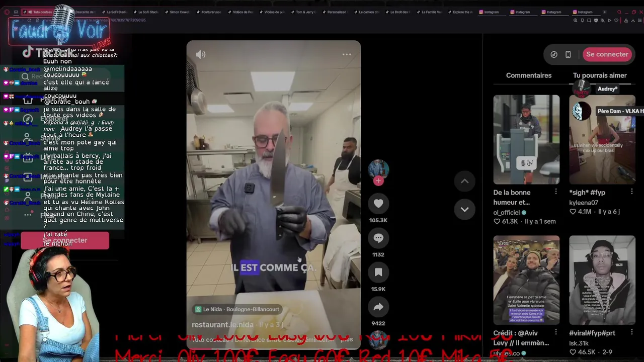
Task: Click the send arrow toolbar icon
Action: pos(609,21)
